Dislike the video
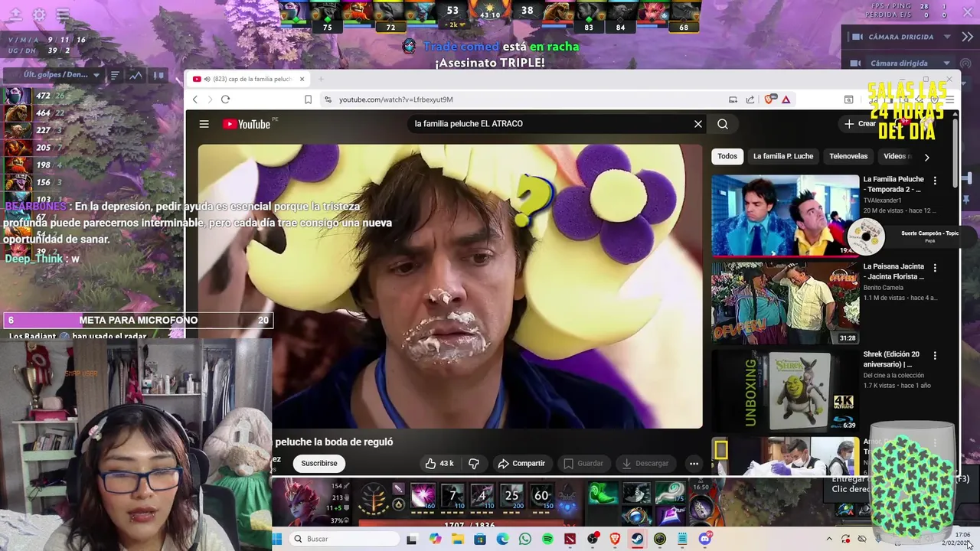980x551 pixels. tap(473, 463)
